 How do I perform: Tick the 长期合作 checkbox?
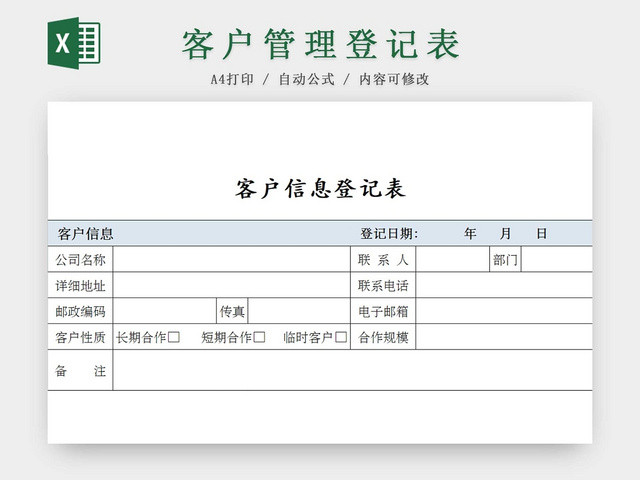pyautogui.click(x=174, y=337)
